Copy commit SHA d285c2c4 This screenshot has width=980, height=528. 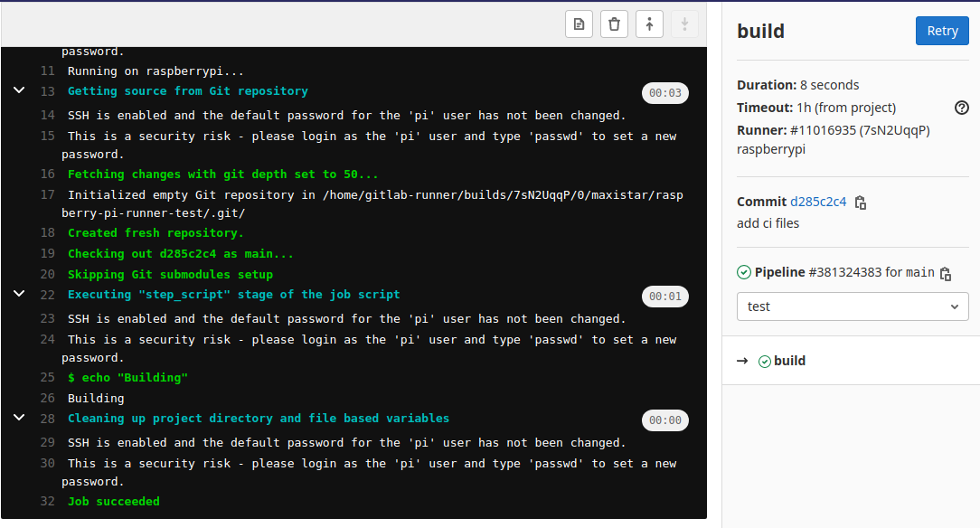[x=861, y=203]
